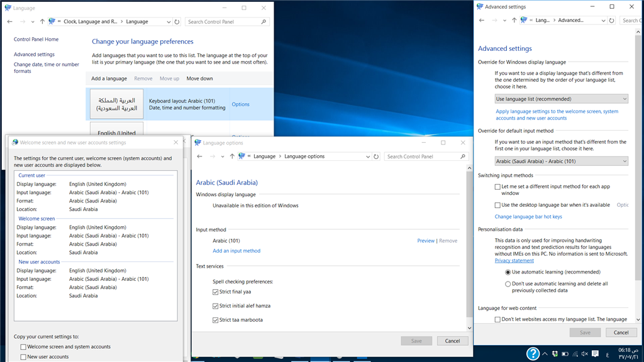Show hidden icons in the system tray
Viewport: 644px width, 362px height.
click(x=545, y=354)
